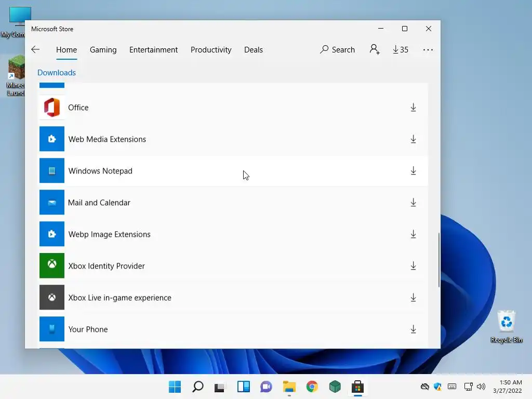The height and width of the screenshot is (399, 532).
Task: Open the Mail and Calendar tile icon
Action: [x=52, y=202]
